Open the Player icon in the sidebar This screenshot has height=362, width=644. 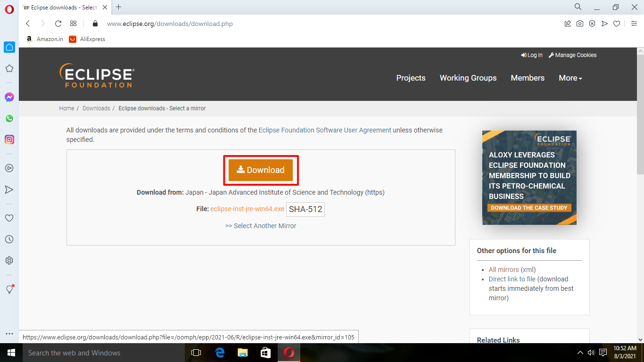[x=9, y=168]
